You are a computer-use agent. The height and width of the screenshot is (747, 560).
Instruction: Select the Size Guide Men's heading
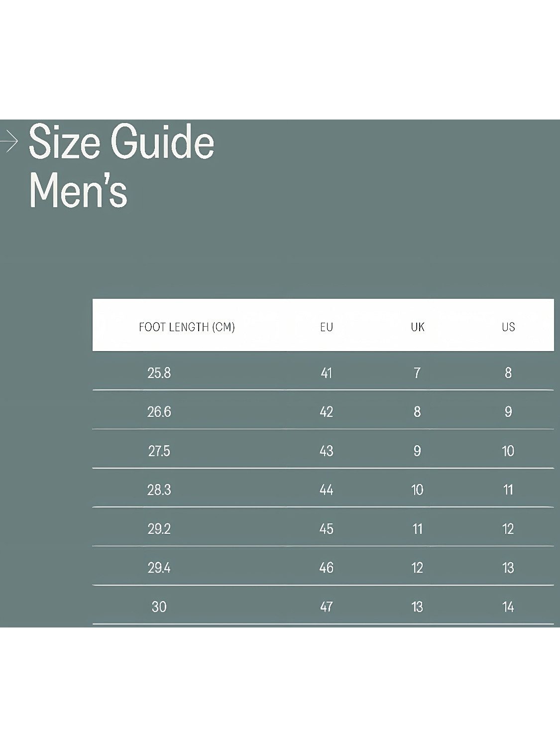click(121, 166)
